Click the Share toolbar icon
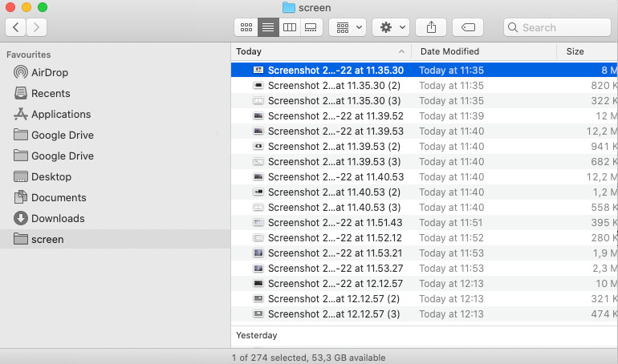 (x=431, y=27)
